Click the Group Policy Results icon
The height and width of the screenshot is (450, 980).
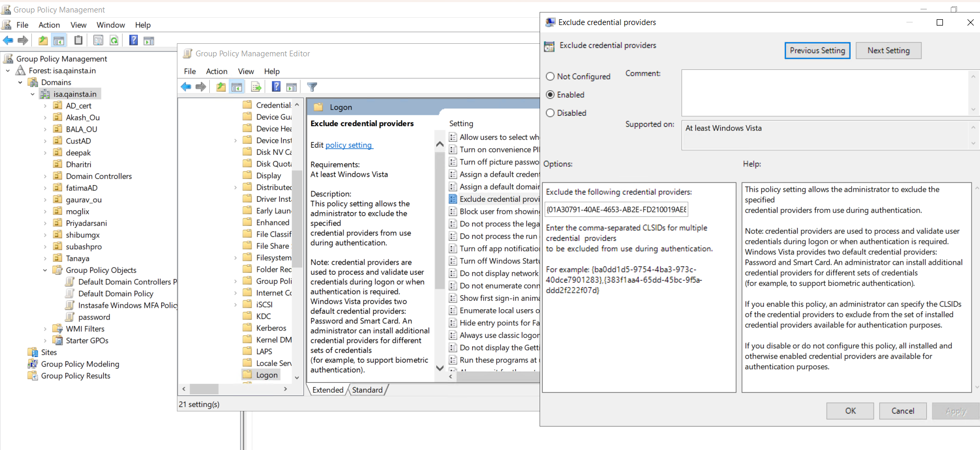[33, 376]
